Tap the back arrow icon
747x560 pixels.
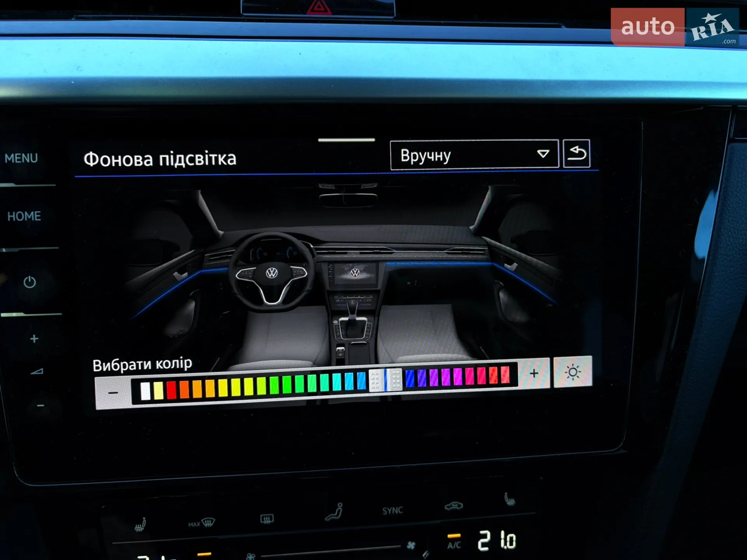tap(577, 153)
